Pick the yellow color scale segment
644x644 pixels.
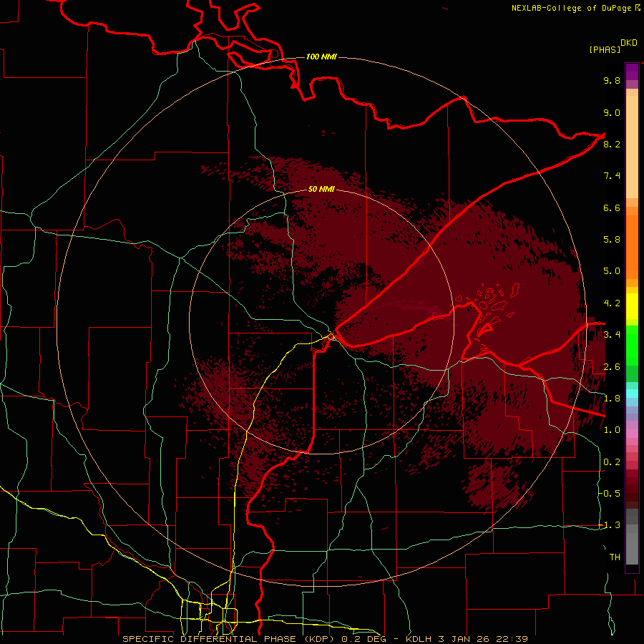pyautogui.click(x=632, y=306)
